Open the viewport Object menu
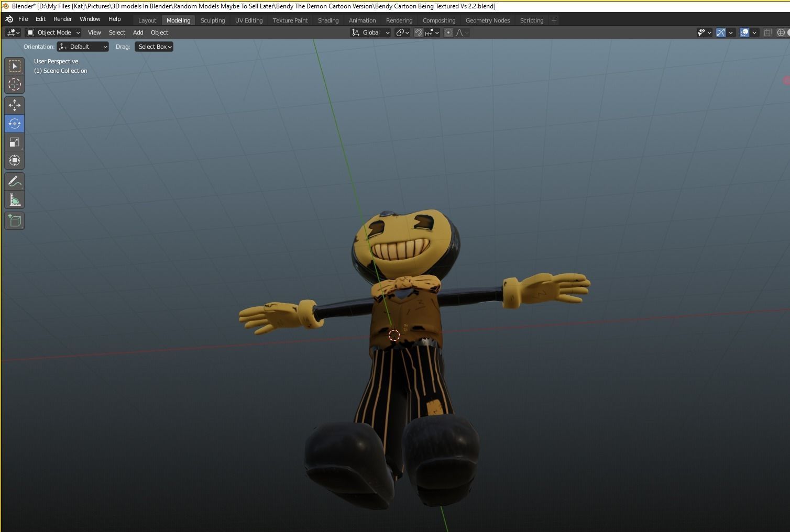The width and height of the screenshot is (790, 532). click(x=159, y=32)
